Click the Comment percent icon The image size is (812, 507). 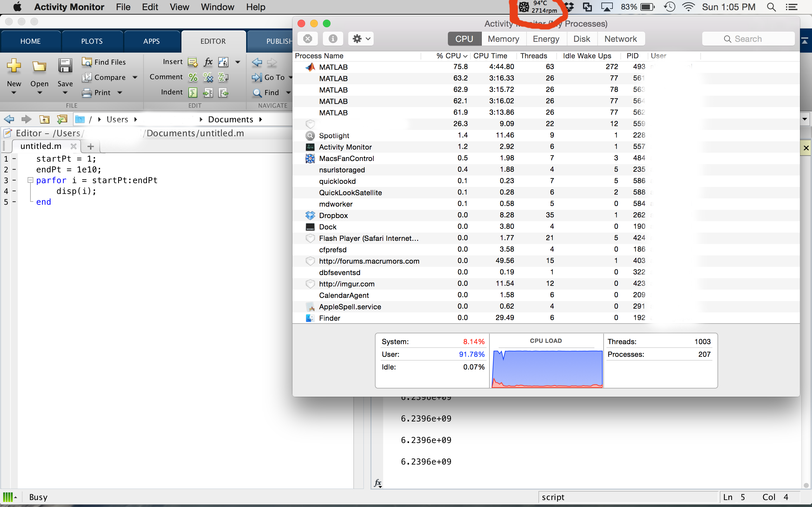pos(193,77)
